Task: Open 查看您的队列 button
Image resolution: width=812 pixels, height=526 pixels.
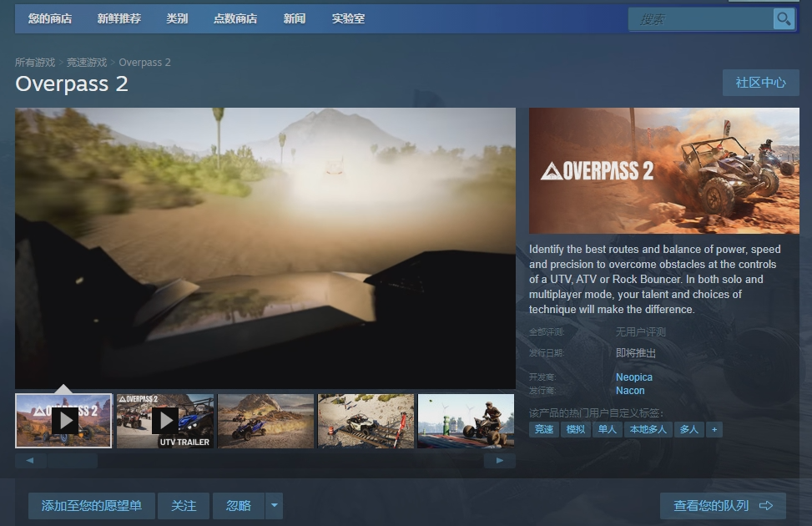Action: [x=723, y=506]
